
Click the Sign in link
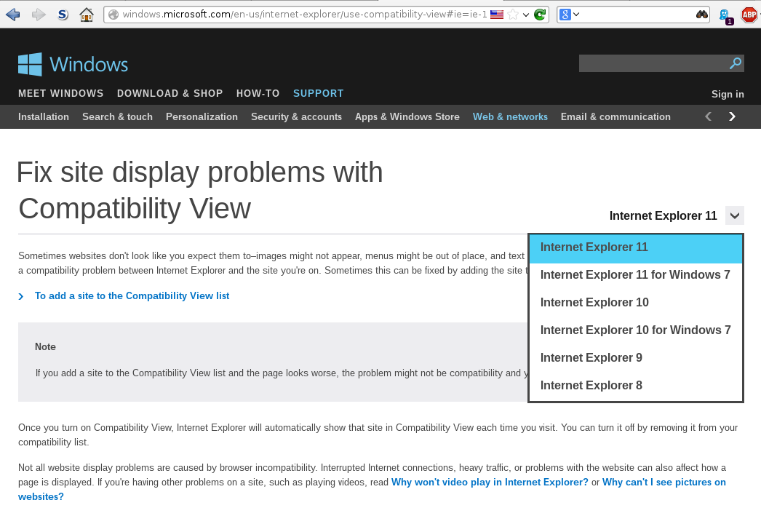(728, 94)
